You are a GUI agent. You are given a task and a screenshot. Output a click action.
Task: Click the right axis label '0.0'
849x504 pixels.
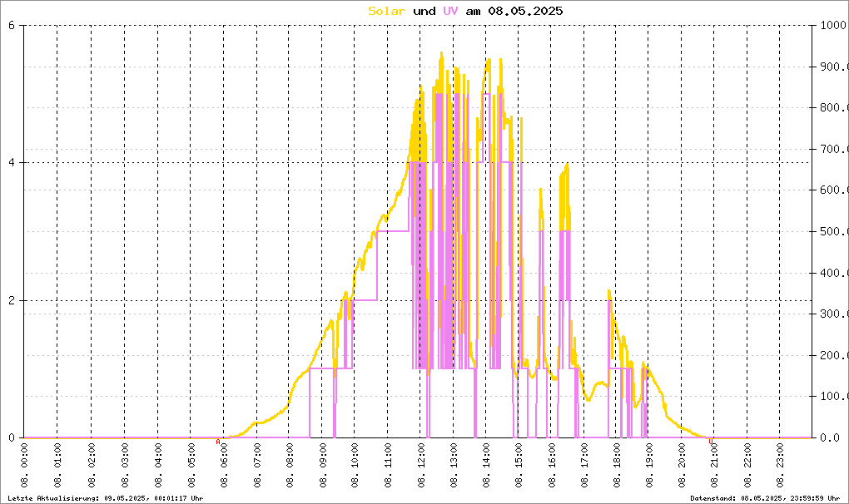(830, 438)
